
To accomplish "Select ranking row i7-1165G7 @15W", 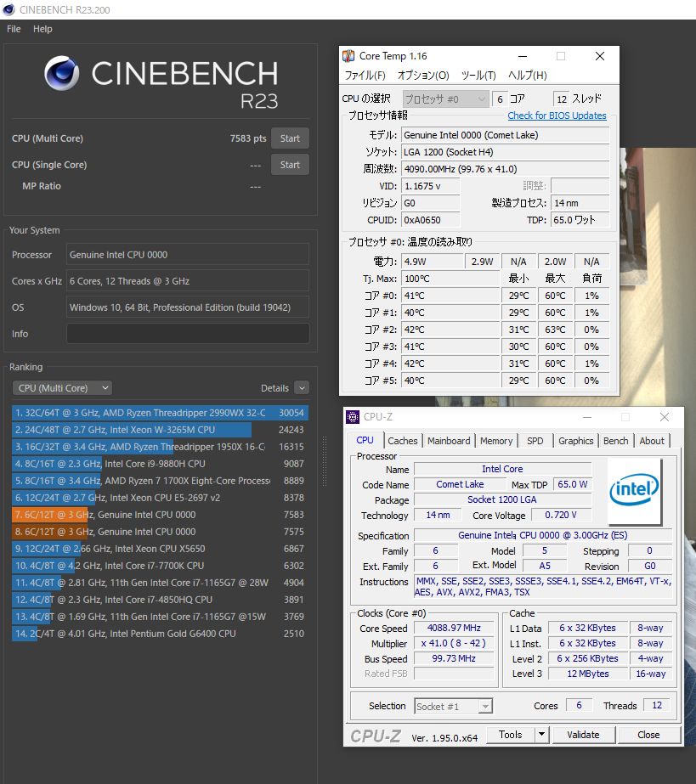I will click(160, 617).
